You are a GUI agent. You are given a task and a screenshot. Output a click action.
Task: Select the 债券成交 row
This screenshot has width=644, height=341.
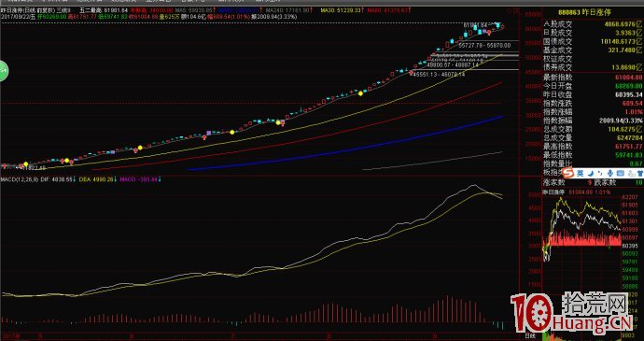click(x=593, y=67)
